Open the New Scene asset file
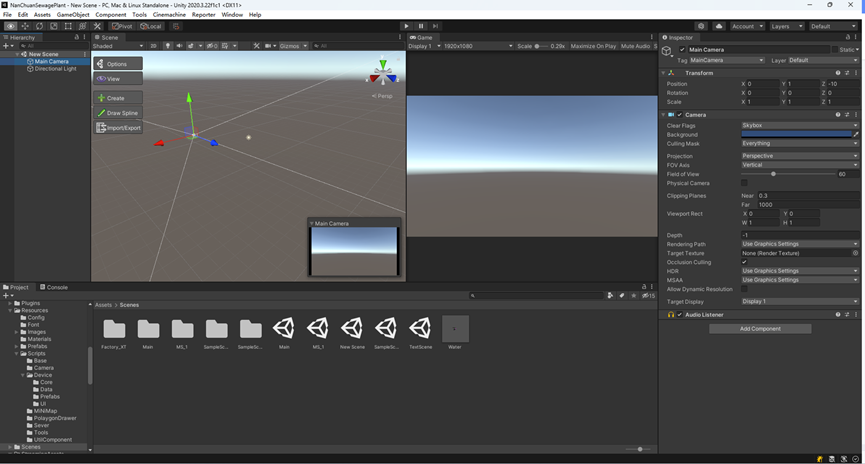 352,329
